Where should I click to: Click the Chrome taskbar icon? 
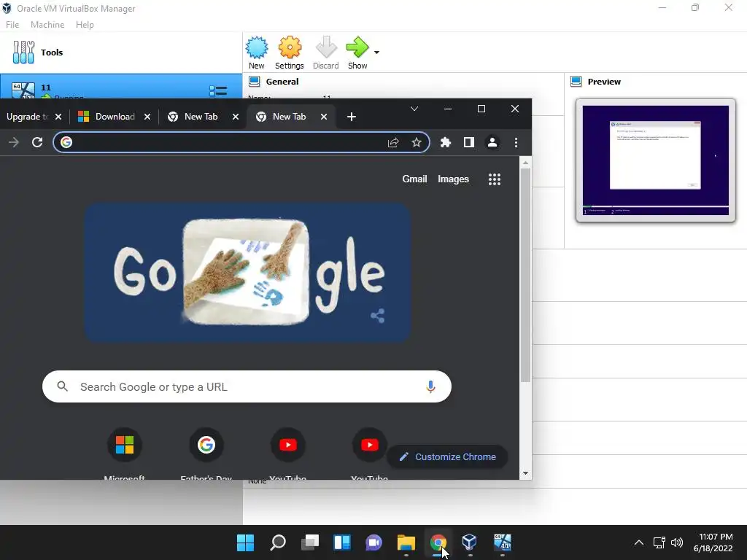click(438, 542)
